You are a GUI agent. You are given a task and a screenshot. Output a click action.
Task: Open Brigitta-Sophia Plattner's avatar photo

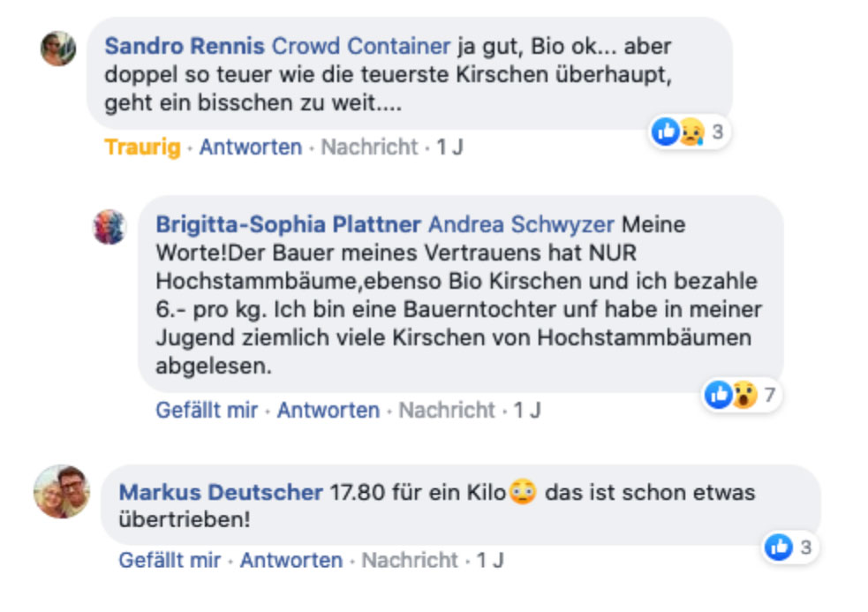[109, 227]
